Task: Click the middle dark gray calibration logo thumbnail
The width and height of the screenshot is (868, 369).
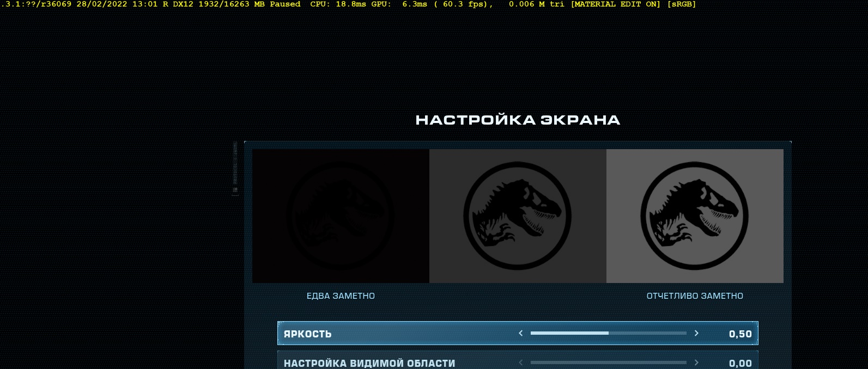Action: coord(518,216)
